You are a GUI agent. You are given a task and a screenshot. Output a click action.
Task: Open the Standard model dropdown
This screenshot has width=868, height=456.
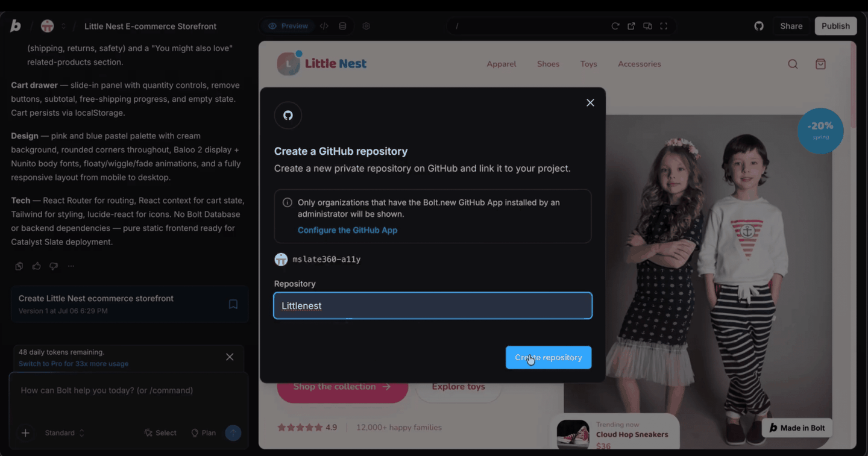pos(64,433)
